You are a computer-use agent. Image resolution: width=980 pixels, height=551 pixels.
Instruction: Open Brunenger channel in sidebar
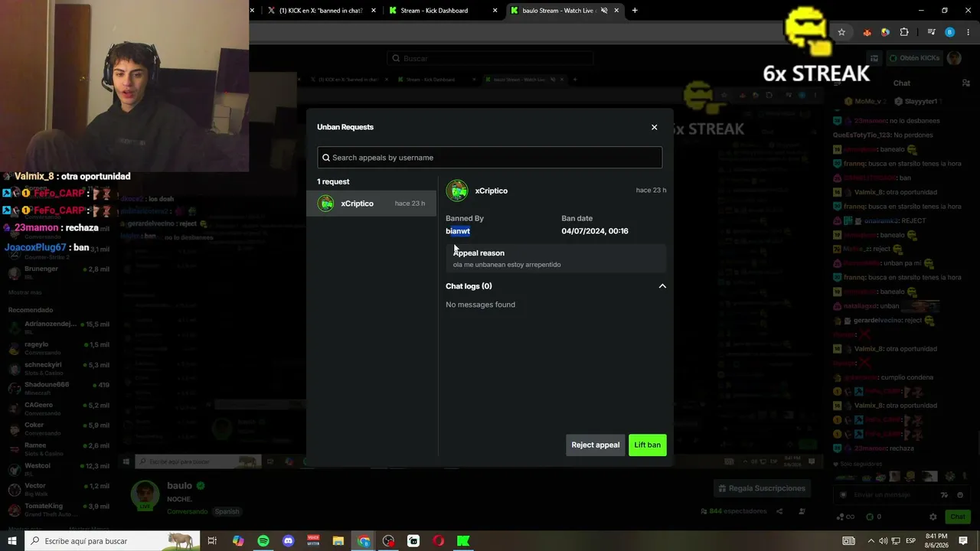tap(59, 272)
